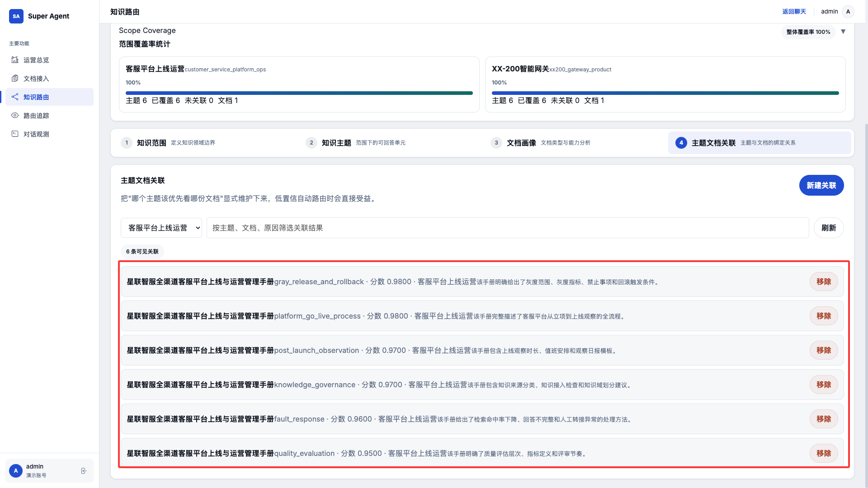Click the SA Super Agent logo
868x488 pixels.
pyautogui.click(x=16, y=16)
